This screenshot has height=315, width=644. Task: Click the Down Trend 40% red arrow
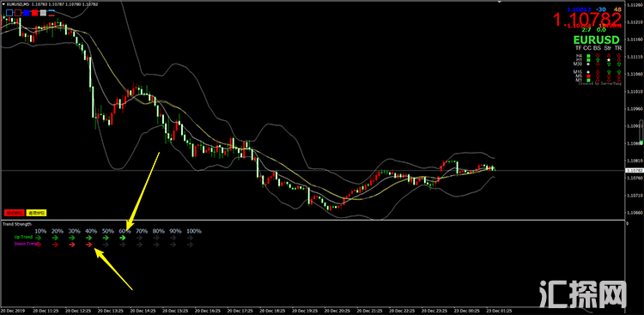pyautogui.click(x=88, y=245)
